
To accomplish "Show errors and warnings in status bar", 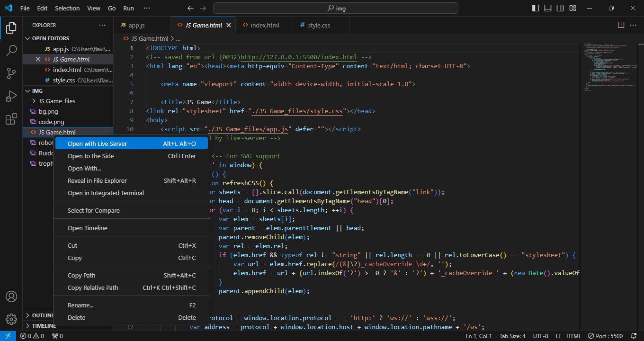I will point(32,336).
